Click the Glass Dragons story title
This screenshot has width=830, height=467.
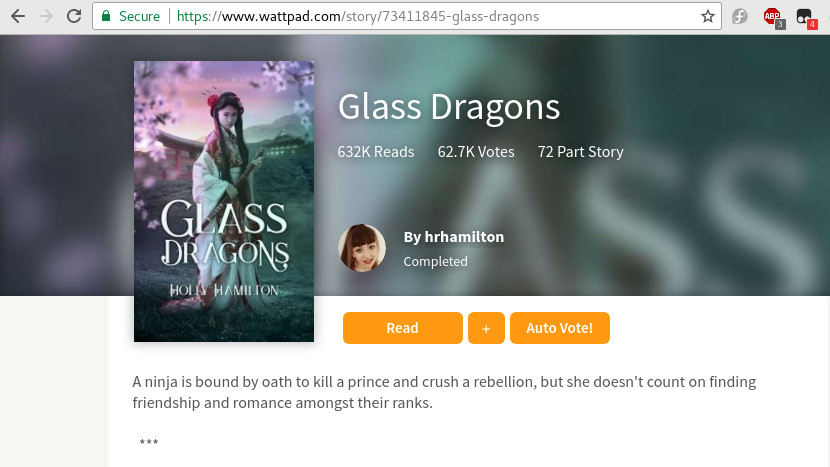click(449, 107)
